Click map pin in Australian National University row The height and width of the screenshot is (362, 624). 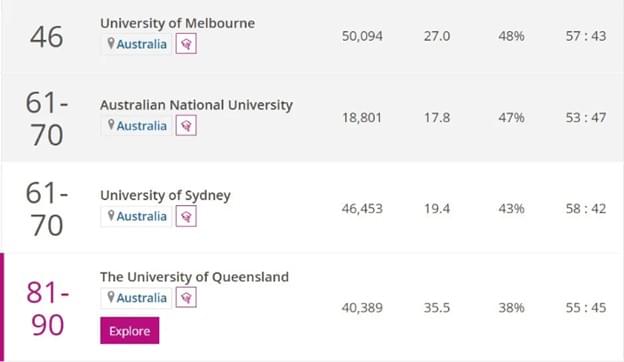(111, 125)
